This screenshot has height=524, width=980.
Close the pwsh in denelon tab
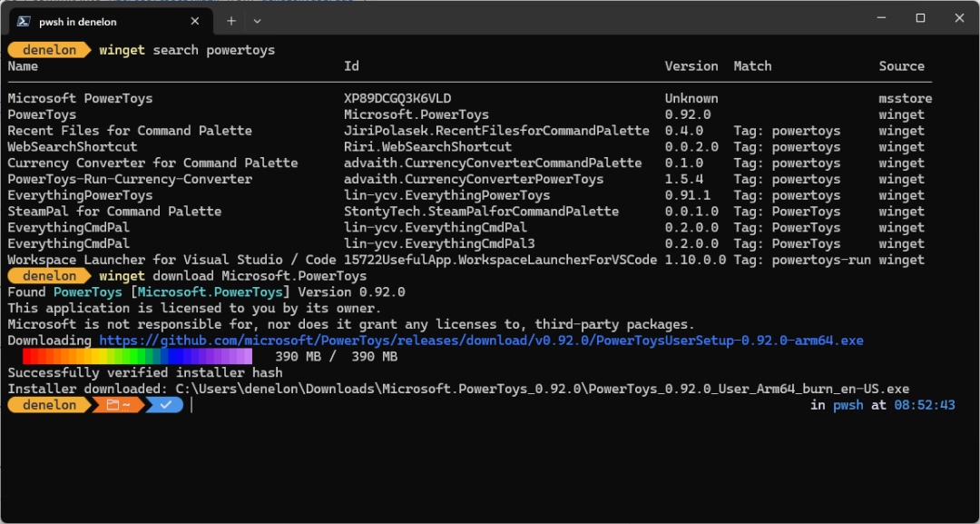coord(194,20)
